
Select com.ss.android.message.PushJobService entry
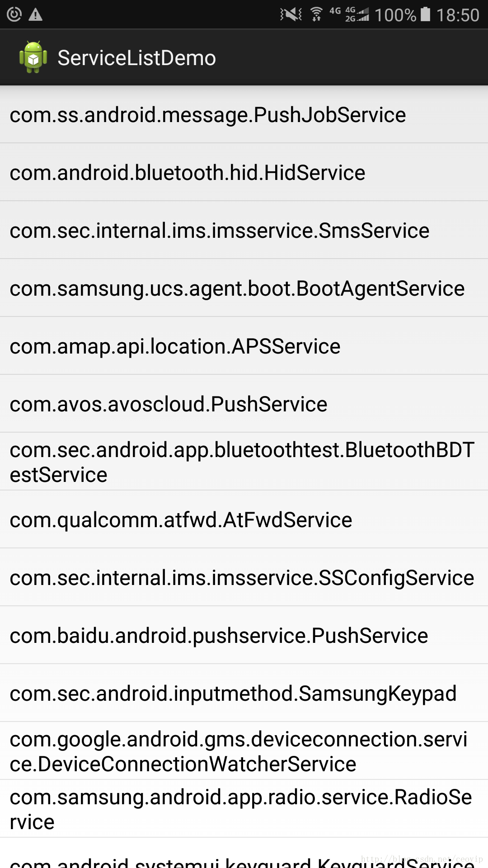(244, 114)
